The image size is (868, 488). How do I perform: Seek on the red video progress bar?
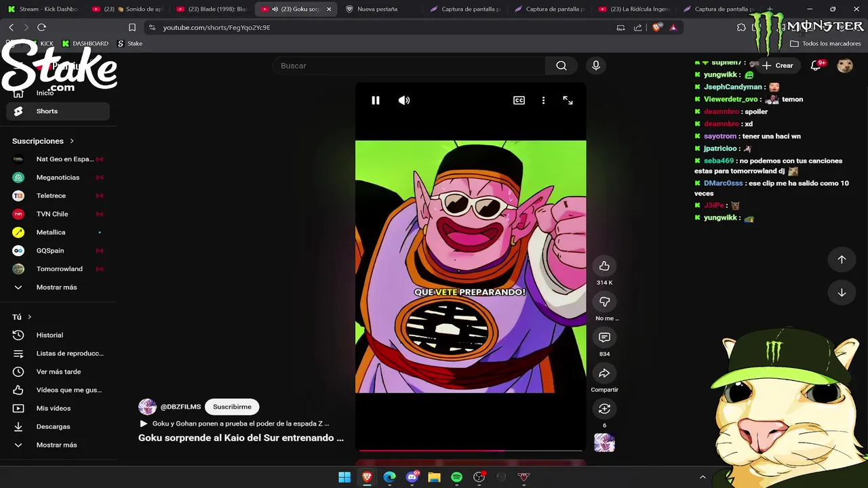click(x=471, y=450)
